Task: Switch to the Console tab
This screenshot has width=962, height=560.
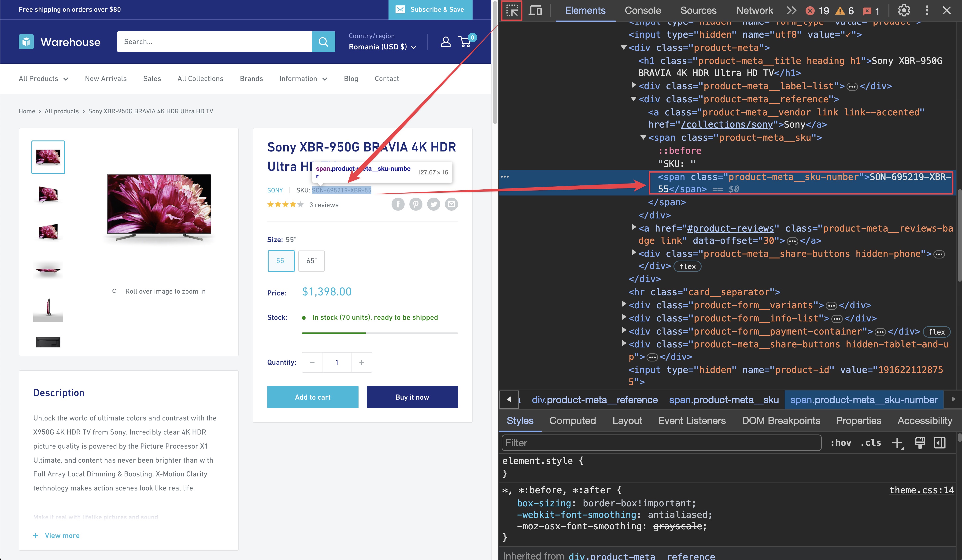Action: pyautogui.click(x=643, y=10)
